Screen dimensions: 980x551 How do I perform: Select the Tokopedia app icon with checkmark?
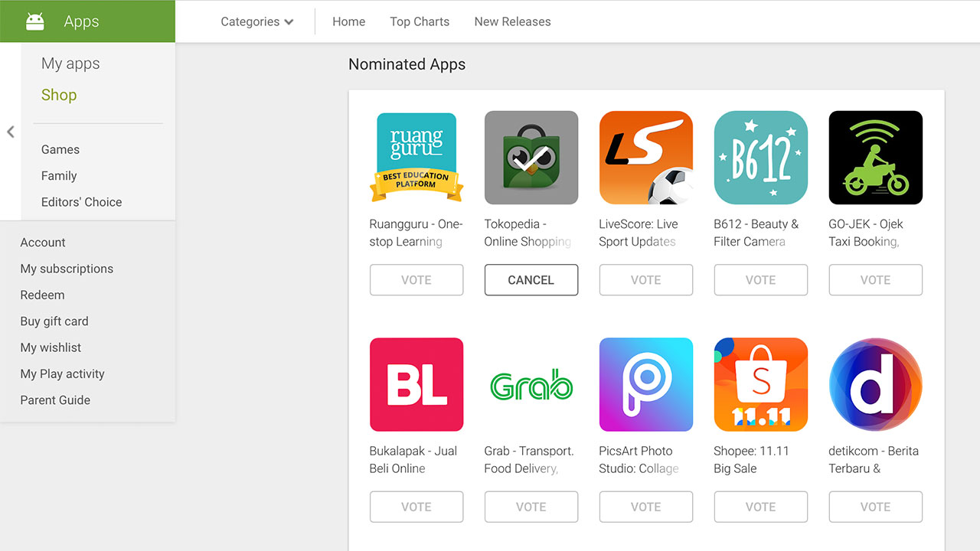(531, 158)
